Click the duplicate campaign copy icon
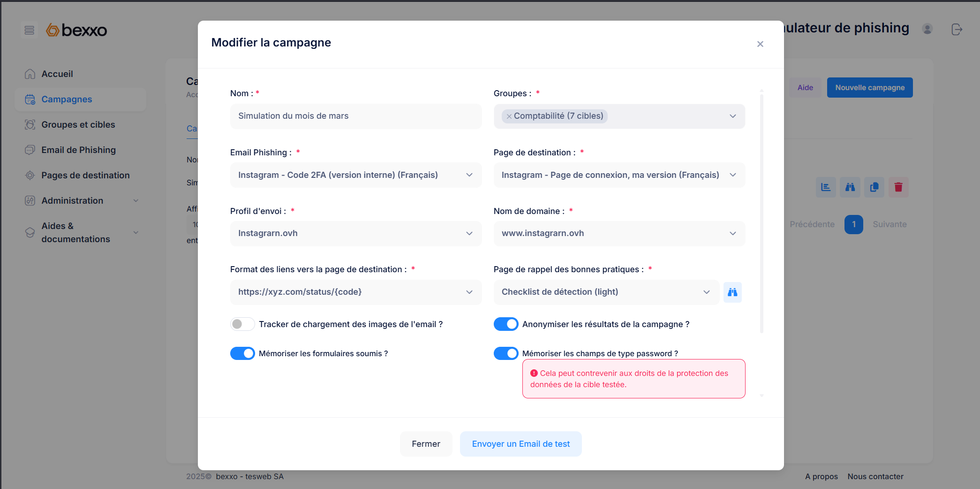 click(874, 187)
